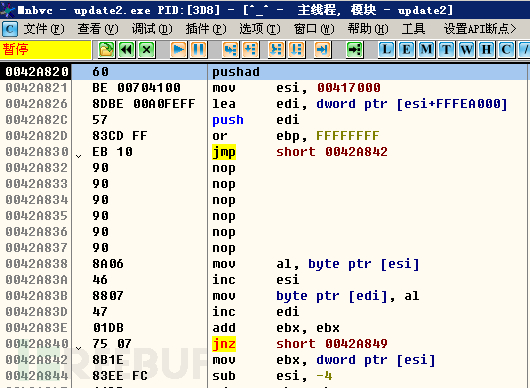Select the nop at address 0042A835
This screenshot has width=530, height=388.
point(223,216)
